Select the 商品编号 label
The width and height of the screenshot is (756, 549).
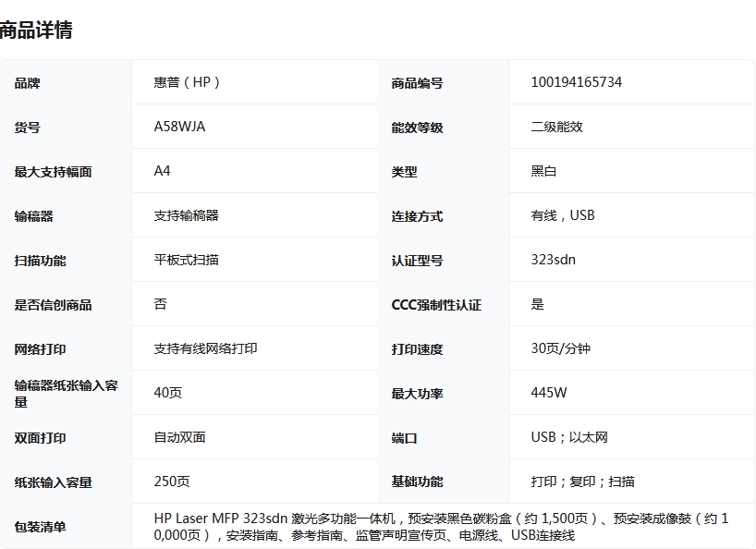(417, 83)
